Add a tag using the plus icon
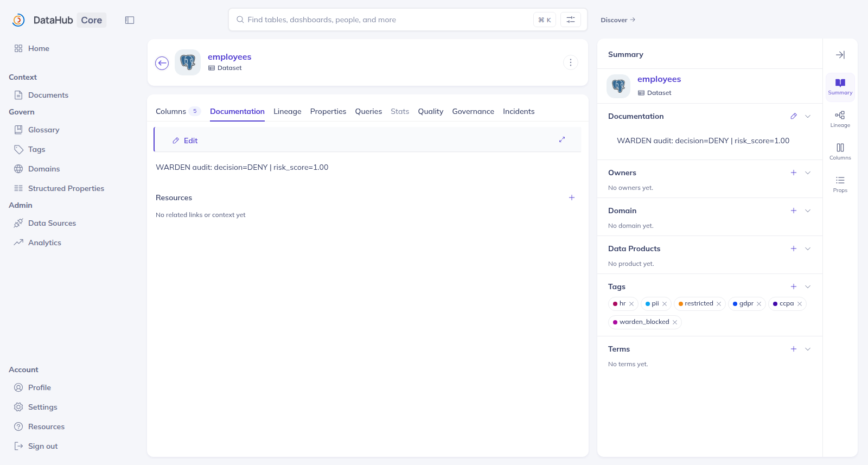Viewport: 868px width, 465px height. [794, 286]
